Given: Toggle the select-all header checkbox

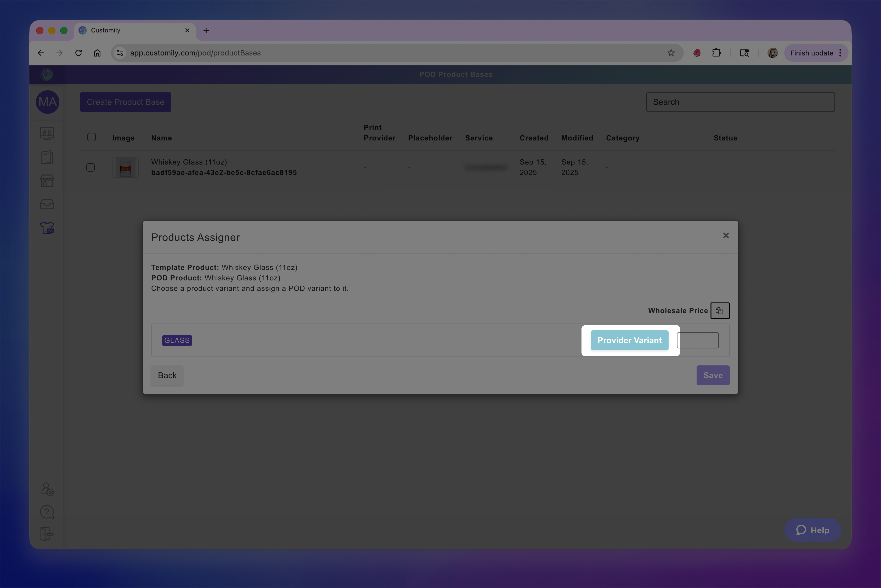Looking at the screenshot, I should point(92,137).
